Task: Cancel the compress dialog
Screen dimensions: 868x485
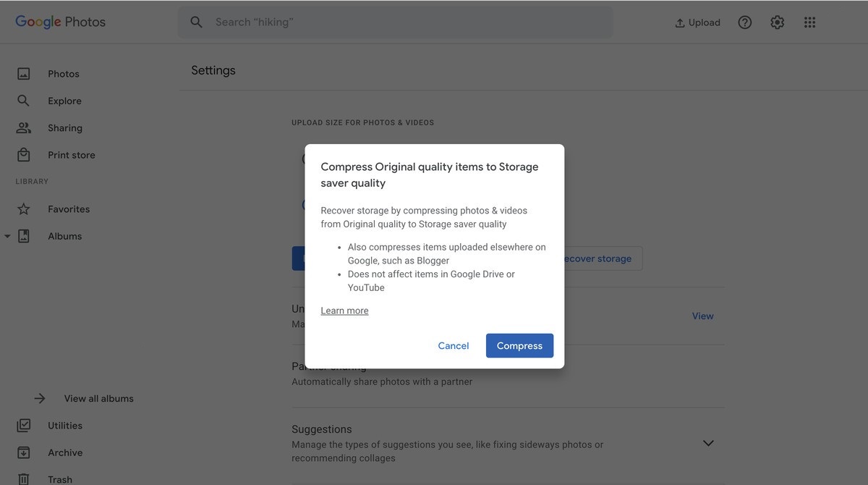Action: tap(454, 346)
